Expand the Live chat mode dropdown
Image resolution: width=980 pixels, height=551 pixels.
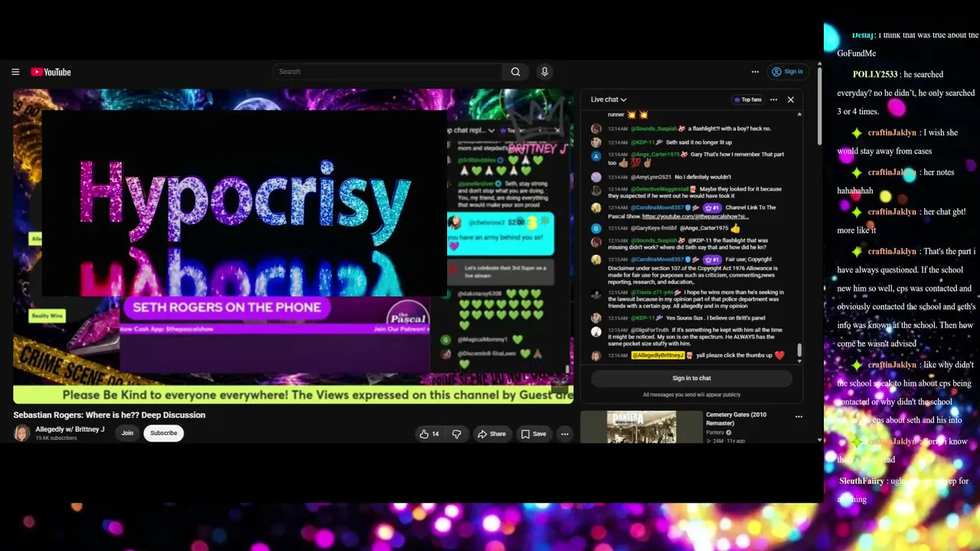(x=609, y=99)
